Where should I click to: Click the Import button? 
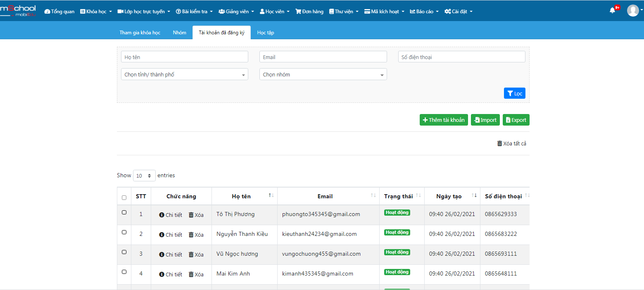click(x=485, y=120)
